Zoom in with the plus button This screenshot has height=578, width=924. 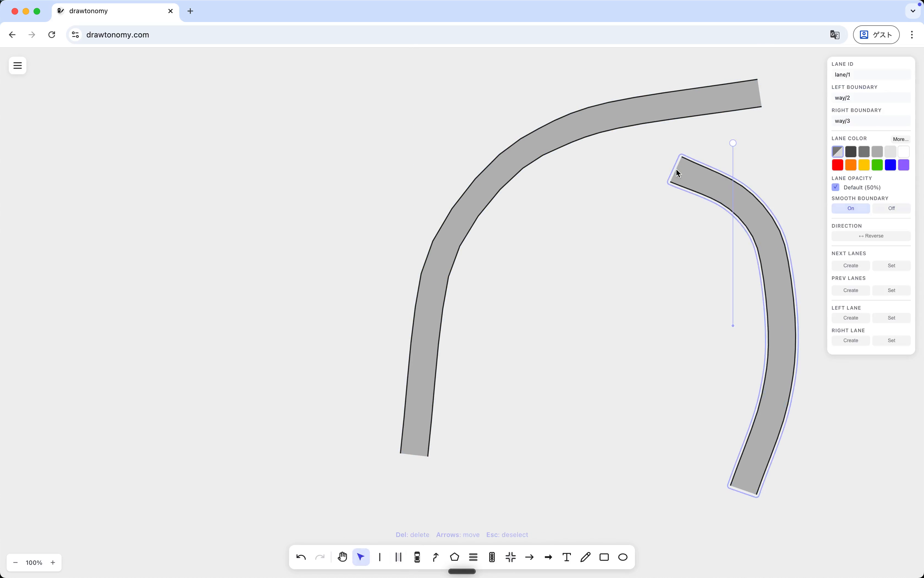click(x=53, y=562)
